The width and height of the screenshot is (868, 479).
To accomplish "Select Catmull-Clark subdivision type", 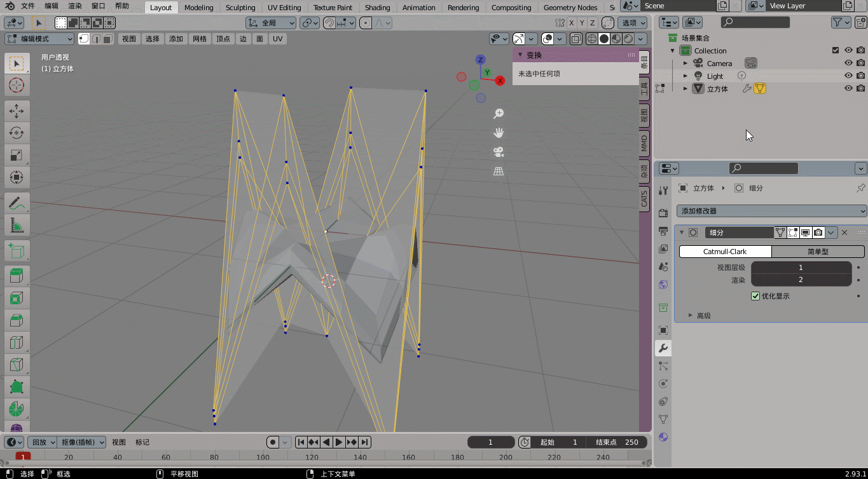I will (725, 252).
